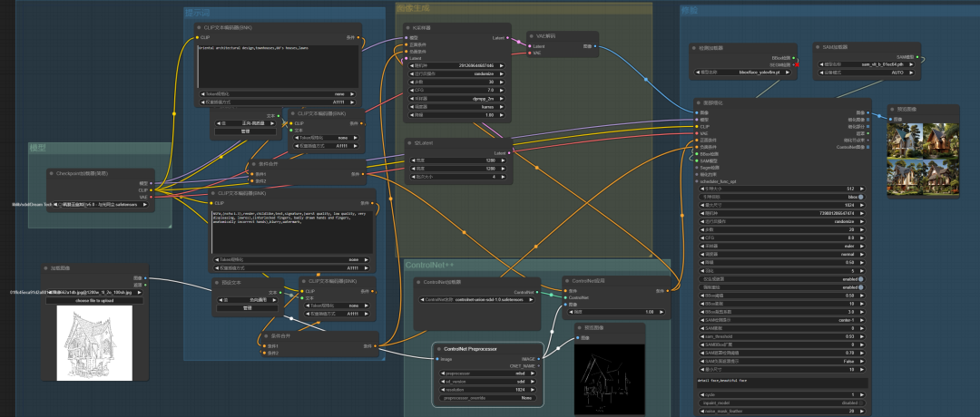Click the ControlNet output socket on ControlNet加载器
This screenshot has width=980, height=417.
pyautogui.click(x=537, y=292)
